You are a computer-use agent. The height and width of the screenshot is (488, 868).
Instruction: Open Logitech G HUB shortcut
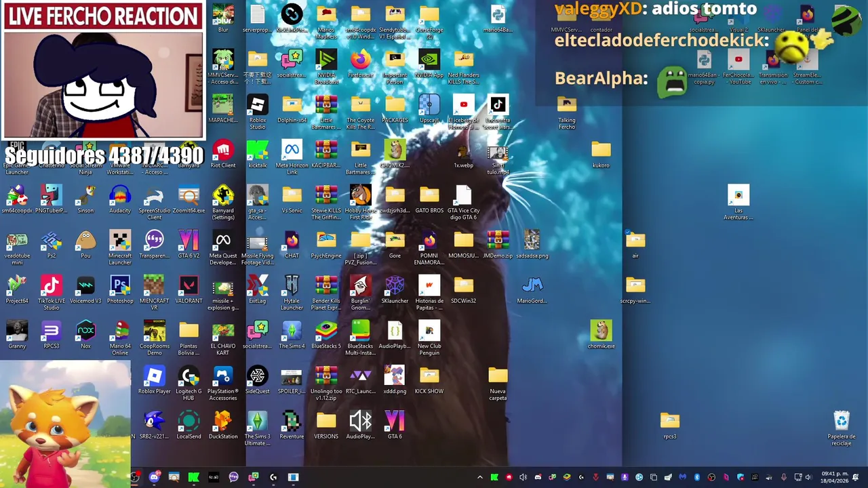click(189, 383)
